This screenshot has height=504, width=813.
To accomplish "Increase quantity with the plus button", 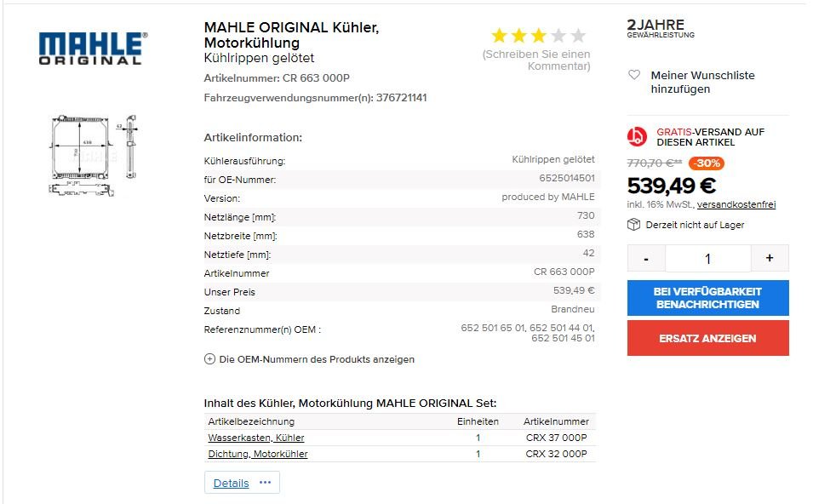I will (x=770, y=258).
